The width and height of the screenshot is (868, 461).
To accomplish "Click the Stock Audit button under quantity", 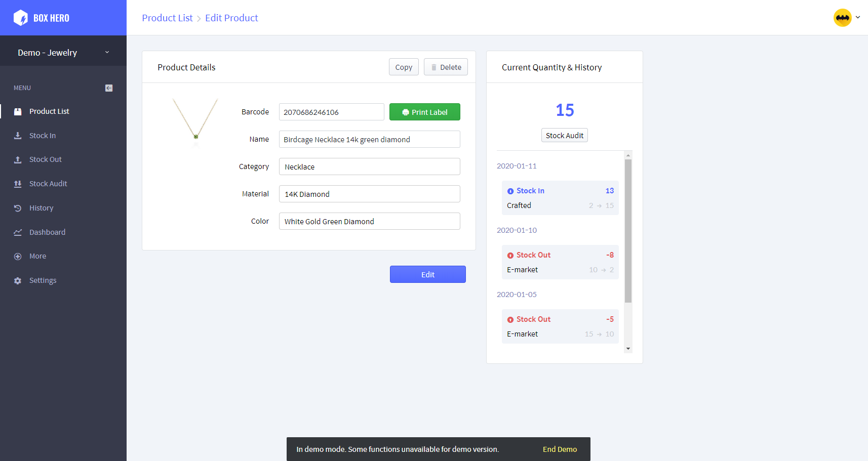I will (x=565, y=135).
